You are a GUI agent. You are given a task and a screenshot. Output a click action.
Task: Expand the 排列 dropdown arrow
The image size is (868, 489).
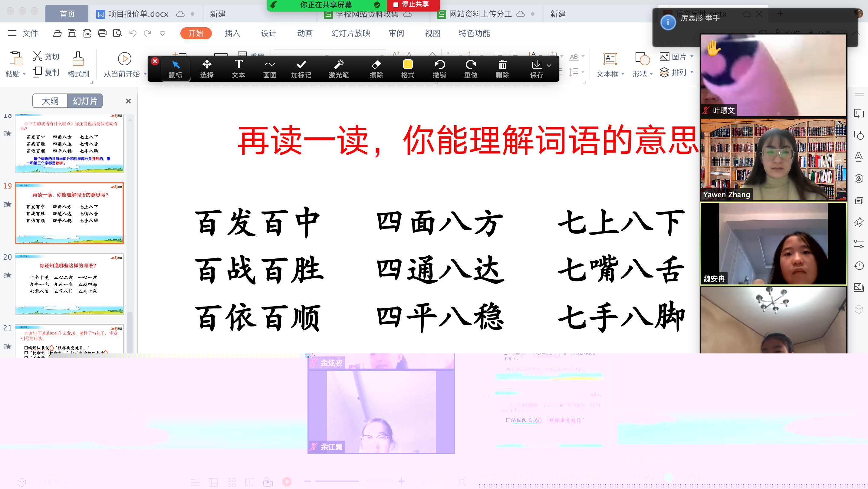(x=692, y=72)
